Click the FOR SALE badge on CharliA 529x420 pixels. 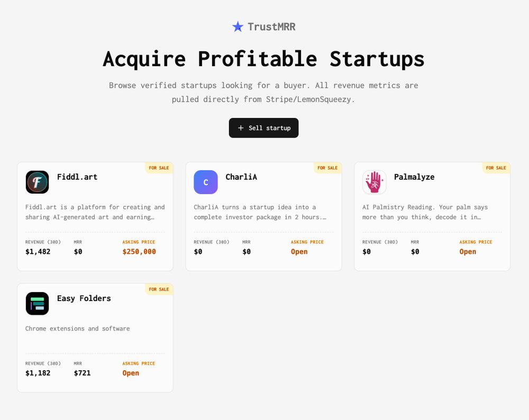click(327, 168)
